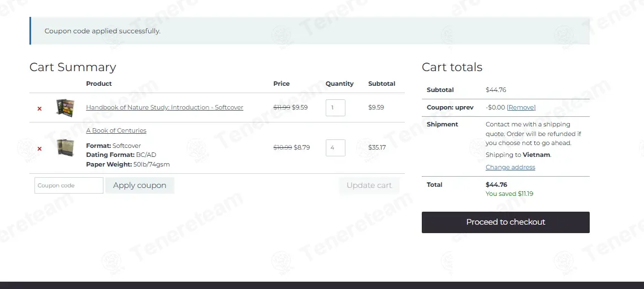The height and width of the screenshot is (289, 644).
Task: Proceed to checkout
Action: [x=505, y=222]
